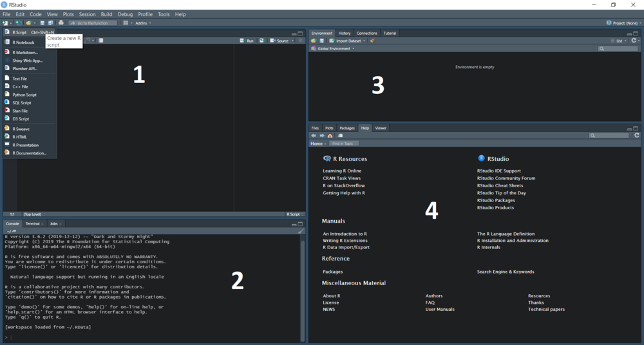Click the Go to file/function field
The width and height of the screenshot is (644, 345).
pyautogui.click(x=93, y=23)
